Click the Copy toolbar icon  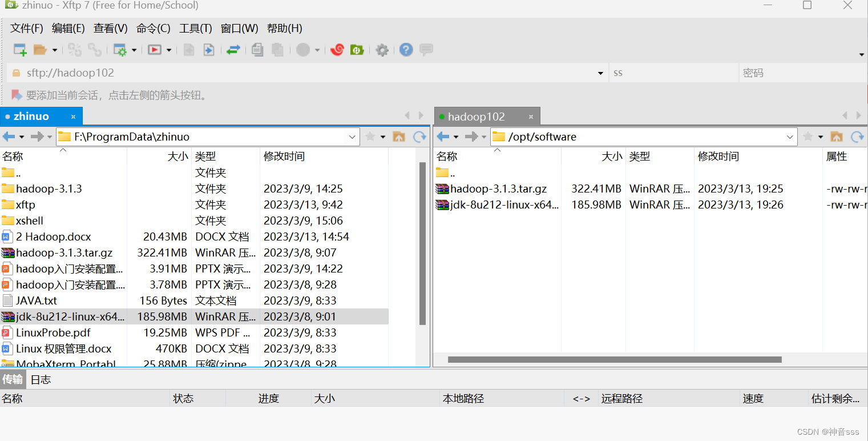click(257, 50)
